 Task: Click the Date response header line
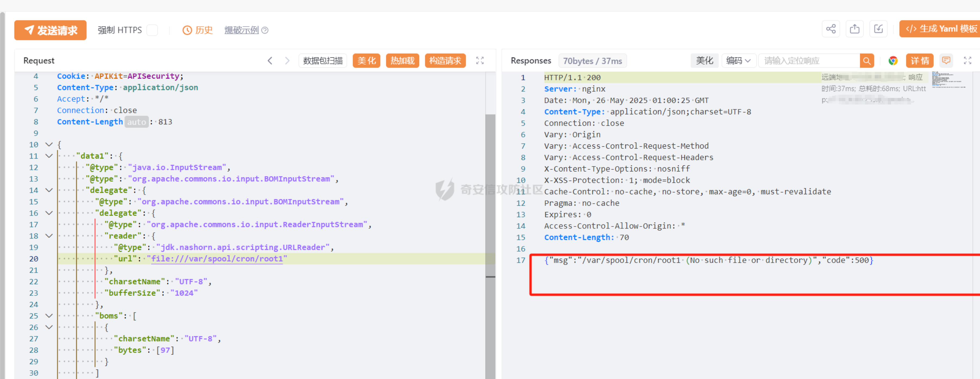[x=626, y=100]
